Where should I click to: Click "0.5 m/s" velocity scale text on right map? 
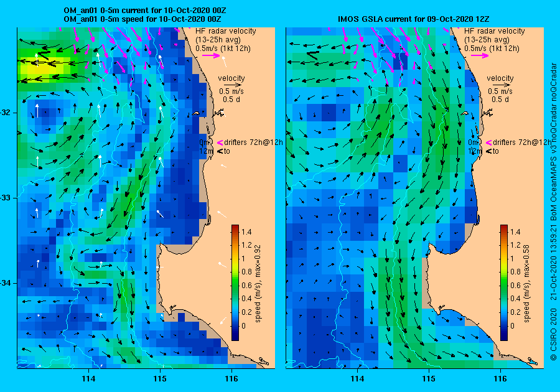[x=500, y=91]
